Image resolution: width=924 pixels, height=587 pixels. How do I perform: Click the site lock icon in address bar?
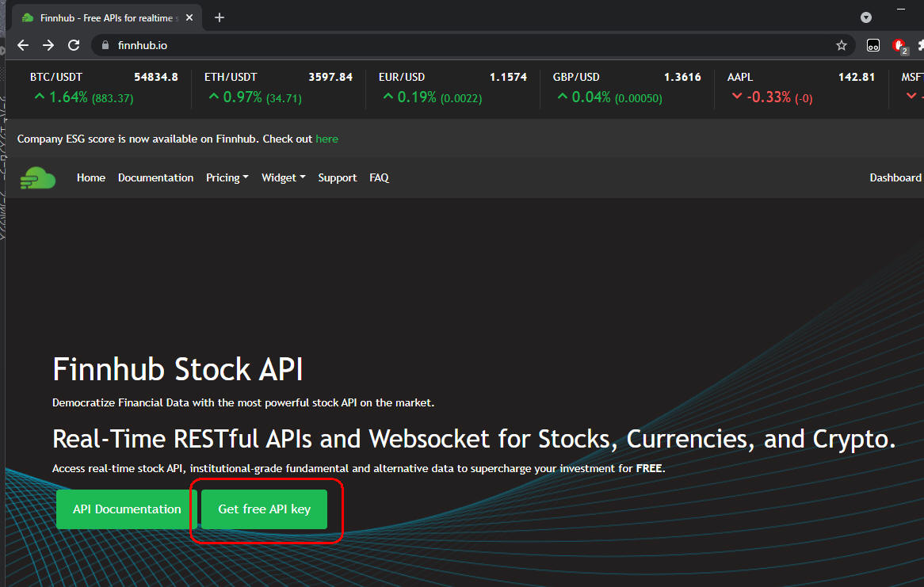(x=105, y=45)
